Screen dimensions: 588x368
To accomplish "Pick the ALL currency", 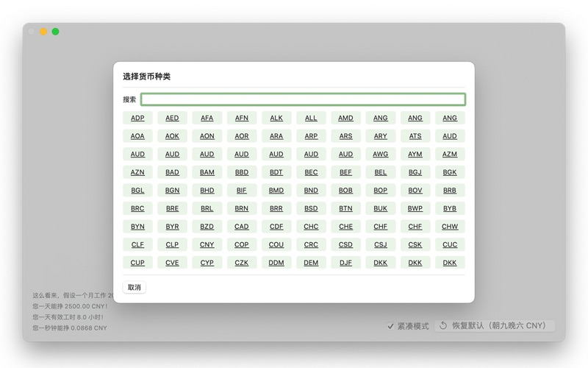I will click(x=311, y=118).
